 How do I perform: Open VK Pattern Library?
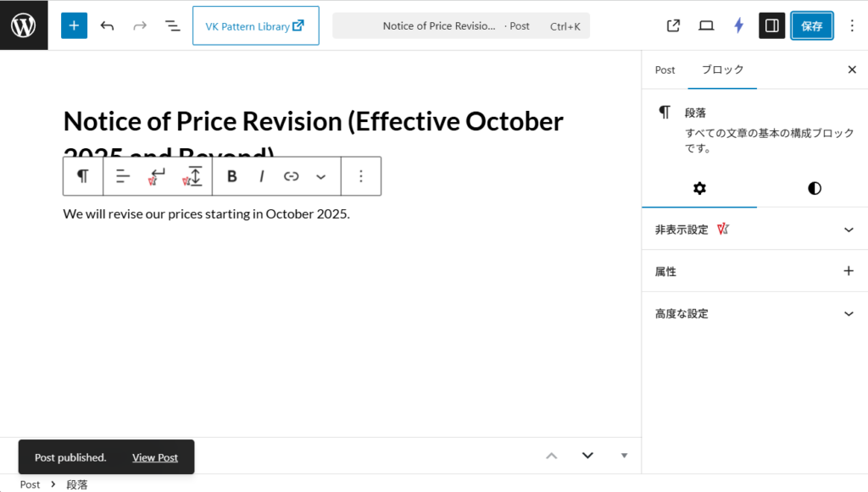255,25
